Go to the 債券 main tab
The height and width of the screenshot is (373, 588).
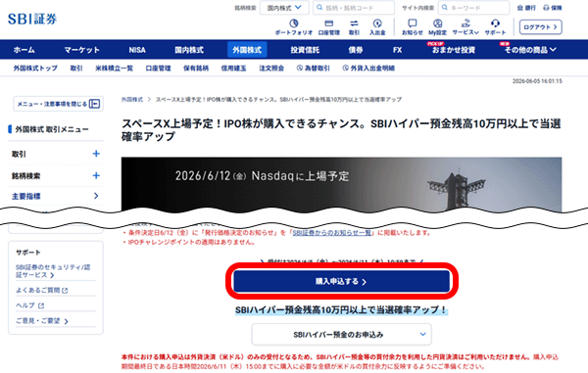pos(355,50)
